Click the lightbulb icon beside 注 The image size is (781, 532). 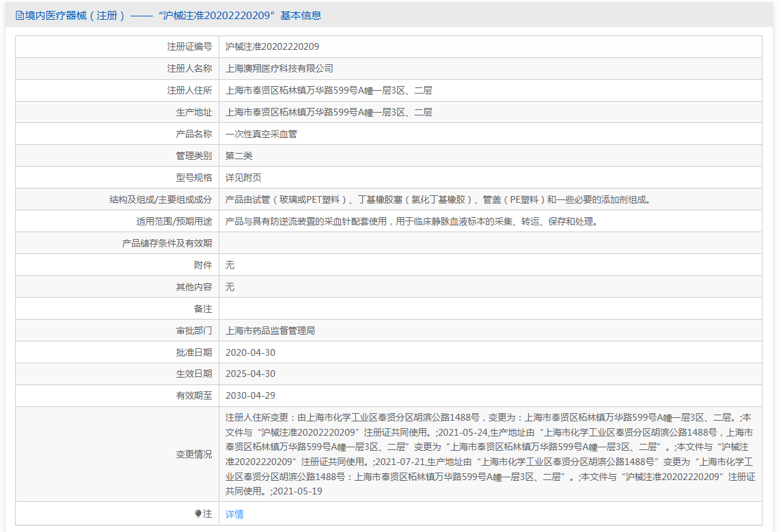(x=198, y=514)
